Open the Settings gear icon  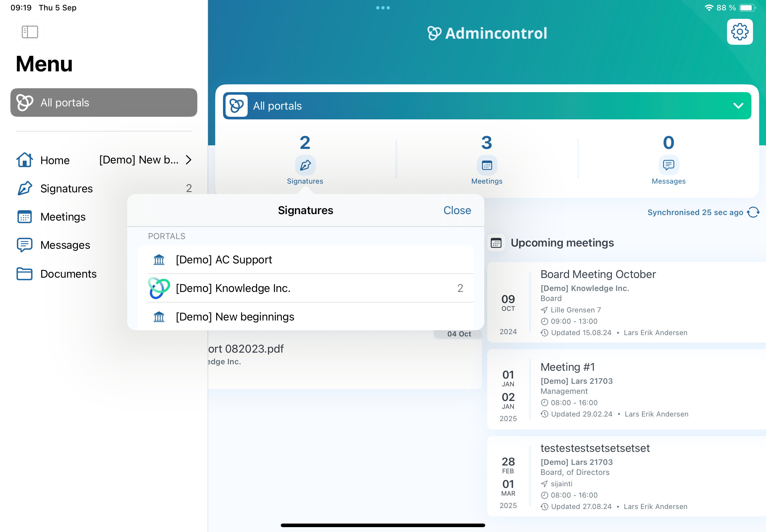pyautogui.click(x=740, y=31)
